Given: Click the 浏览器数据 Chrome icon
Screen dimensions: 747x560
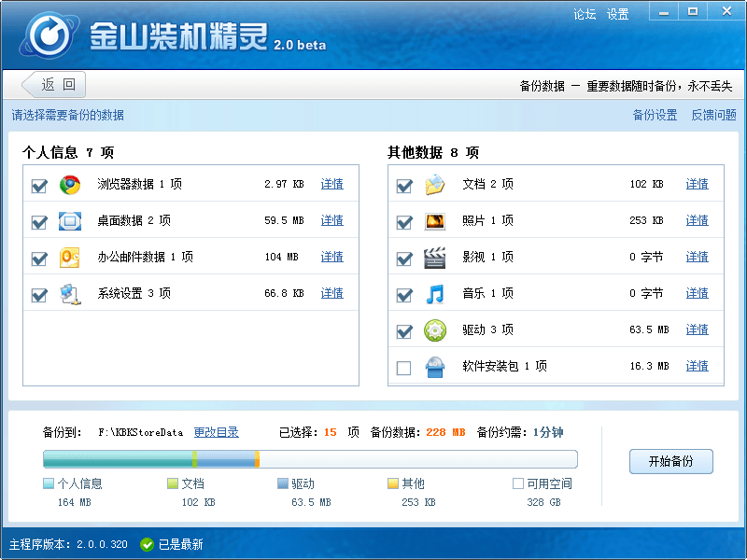Looking at the screenshot, I should click(x=69, y=185).
